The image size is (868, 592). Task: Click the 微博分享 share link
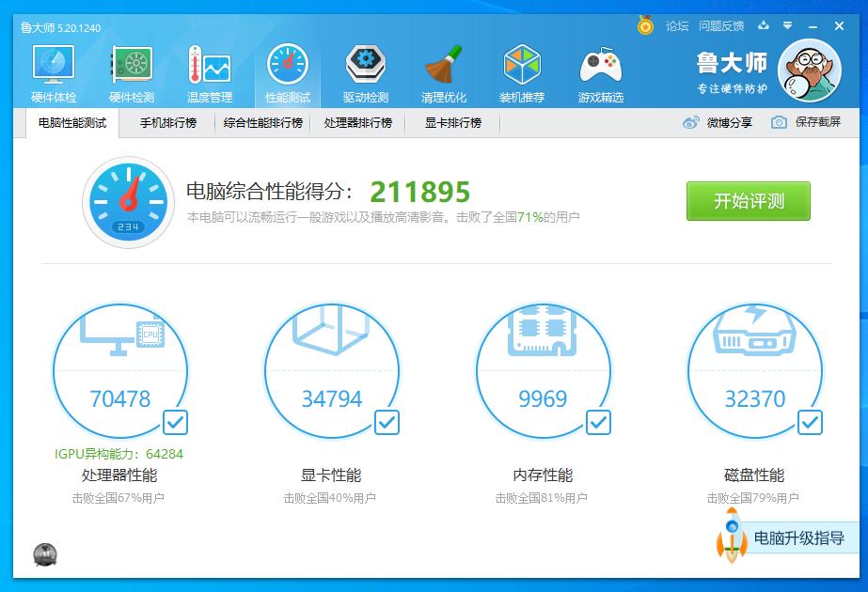click(x=730, y=123)
